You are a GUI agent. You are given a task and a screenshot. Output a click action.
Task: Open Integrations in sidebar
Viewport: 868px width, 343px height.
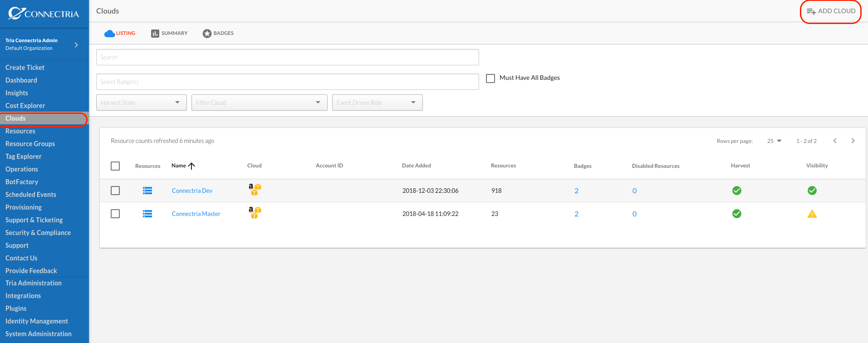point(23,296)
